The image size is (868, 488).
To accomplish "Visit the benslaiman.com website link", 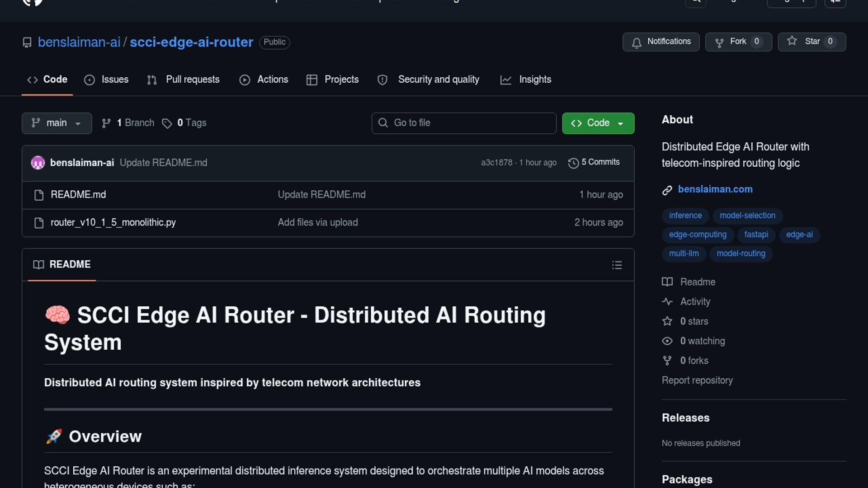I will pyautogui.click(x=715, y=189).
